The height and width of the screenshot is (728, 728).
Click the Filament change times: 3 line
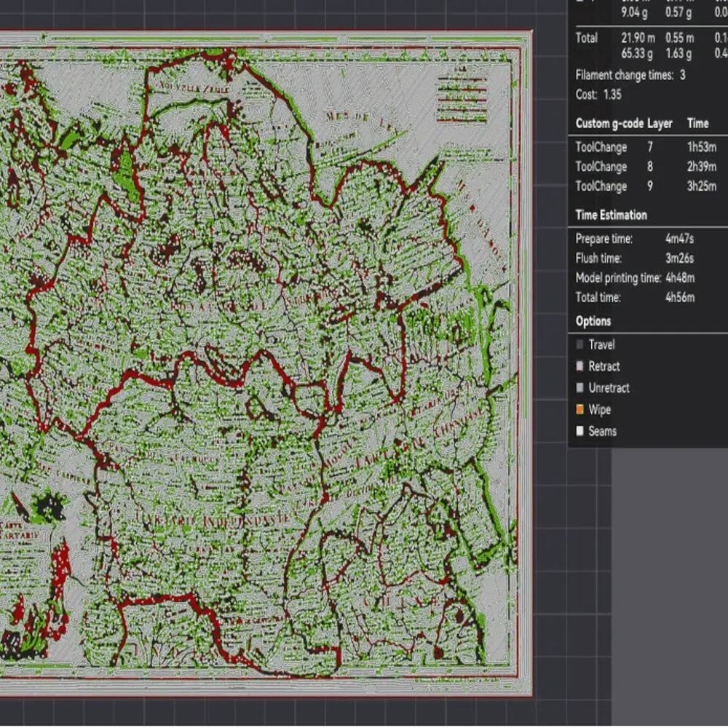630,75
